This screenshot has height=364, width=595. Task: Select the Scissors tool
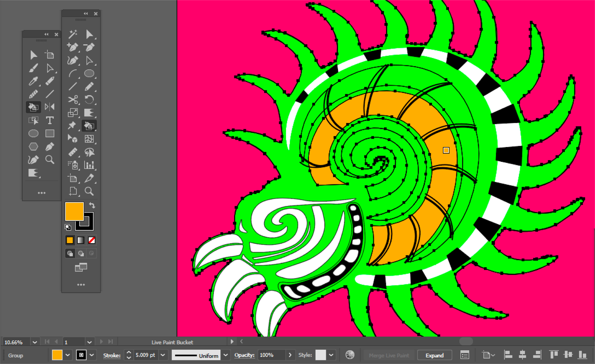click(x=73, y=100)
